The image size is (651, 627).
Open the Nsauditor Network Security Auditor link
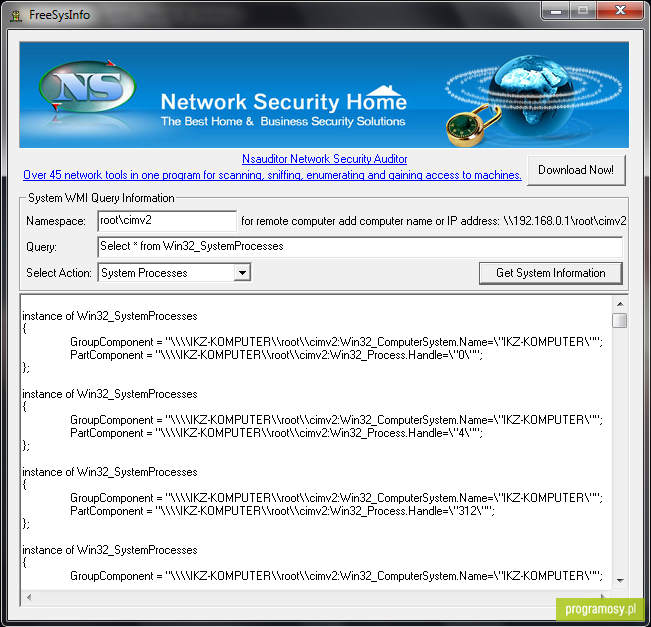click(x=324, y=159)
